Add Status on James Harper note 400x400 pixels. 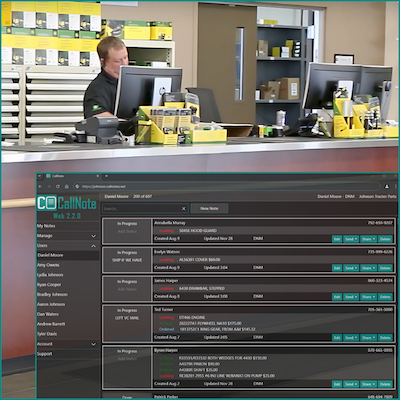(x=127, y=289)
